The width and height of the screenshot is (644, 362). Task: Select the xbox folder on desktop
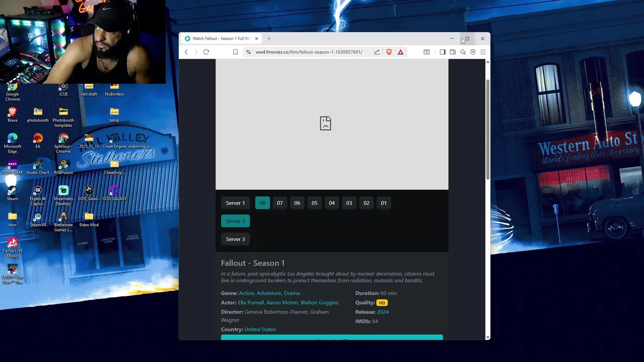click(x=13, y=219)
